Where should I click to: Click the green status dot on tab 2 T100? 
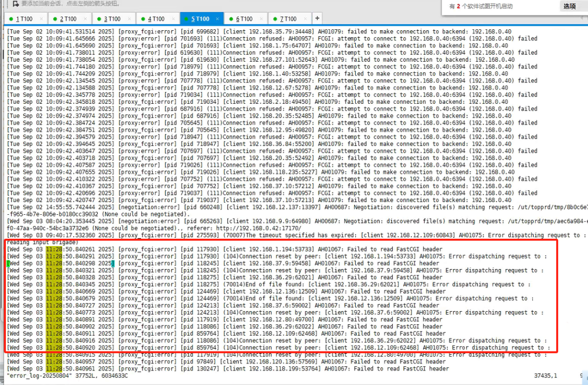[x=56, y=18]
